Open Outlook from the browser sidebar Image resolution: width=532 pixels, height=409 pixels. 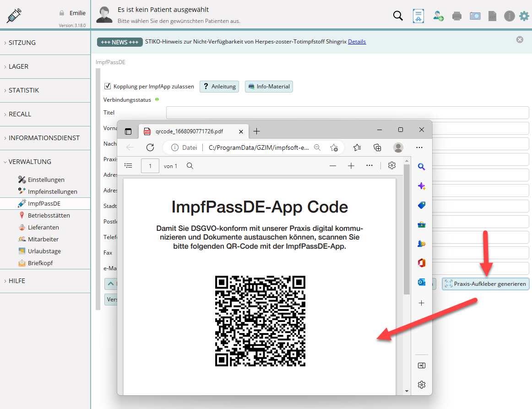(421, 283)
